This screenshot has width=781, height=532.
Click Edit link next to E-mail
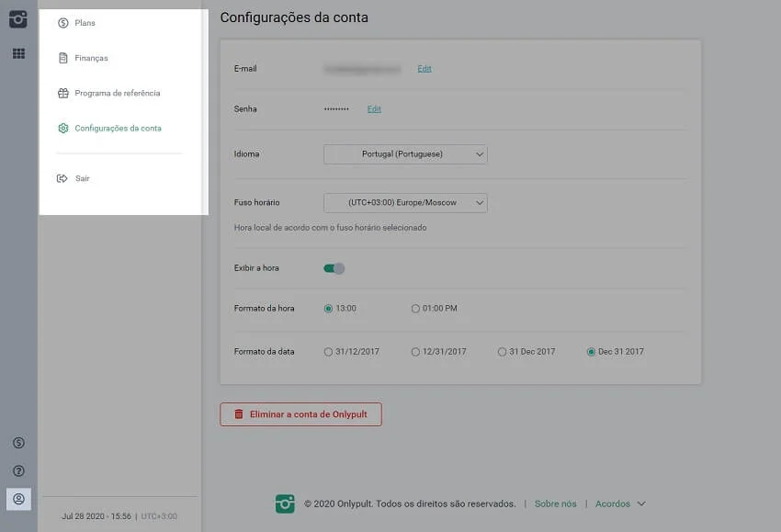(x=424, y=69)
